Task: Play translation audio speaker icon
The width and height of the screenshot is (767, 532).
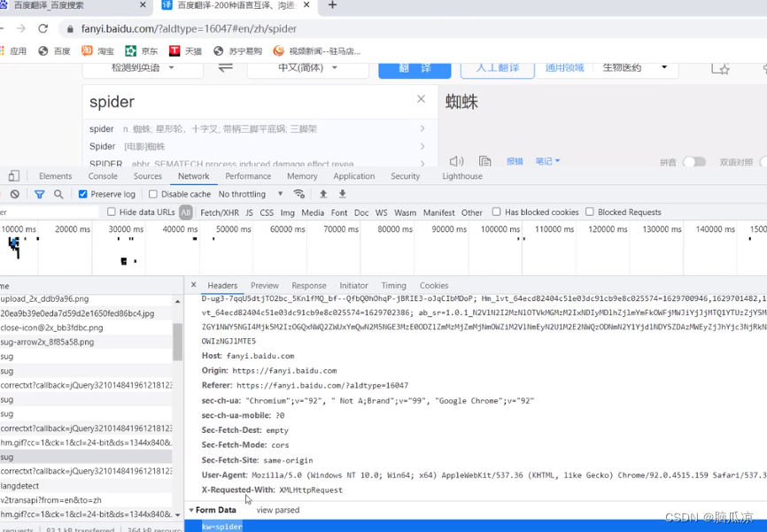Action: pyautogui.click(x=456, y=161)
